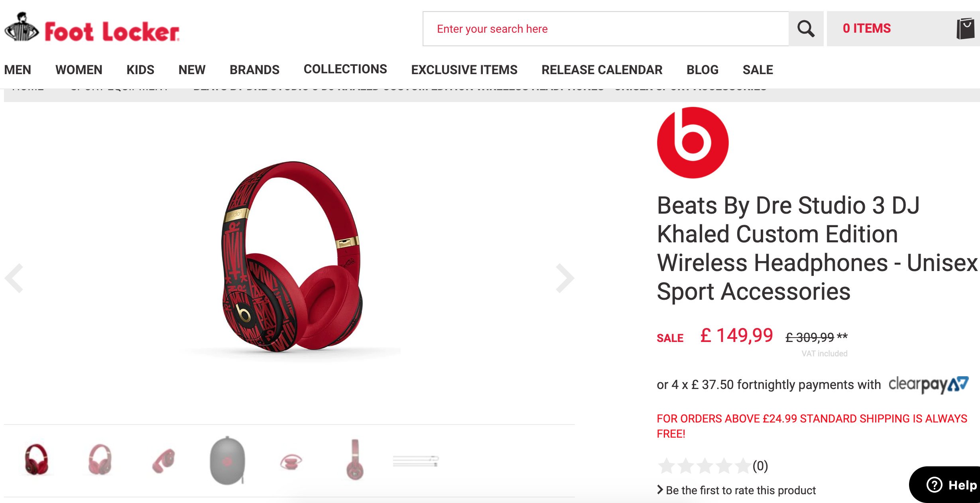Open the SALE section
The height and width of the screenshot is (503, 980).
click(758, 70)
